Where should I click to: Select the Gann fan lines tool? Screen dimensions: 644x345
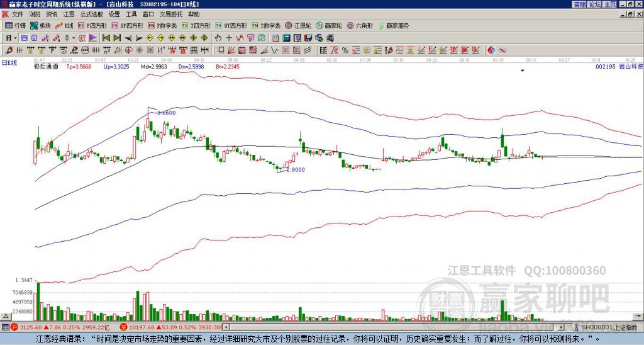click(231, 50)
